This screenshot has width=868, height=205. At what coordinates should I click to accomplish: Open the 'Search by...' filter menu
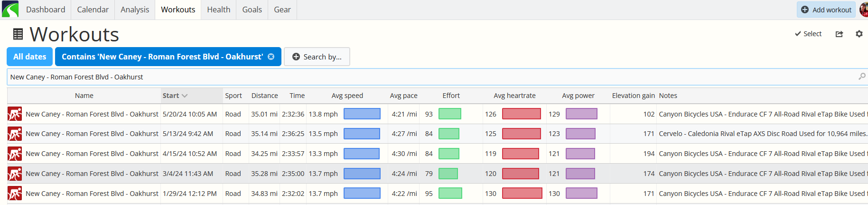317,57
